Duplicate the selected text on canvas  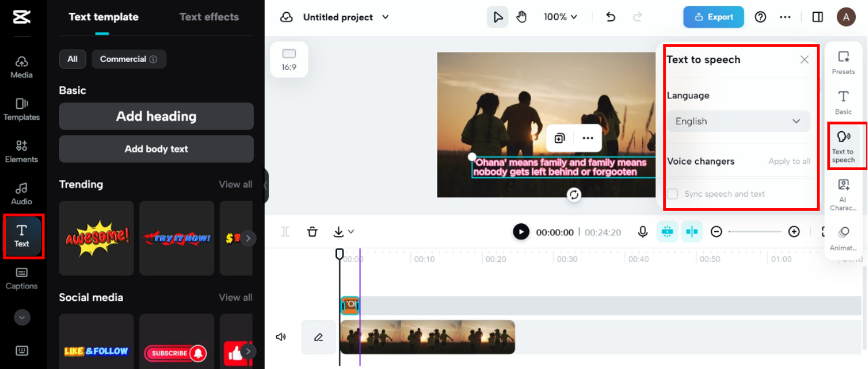pyautogui.click(x=559, y=138)
